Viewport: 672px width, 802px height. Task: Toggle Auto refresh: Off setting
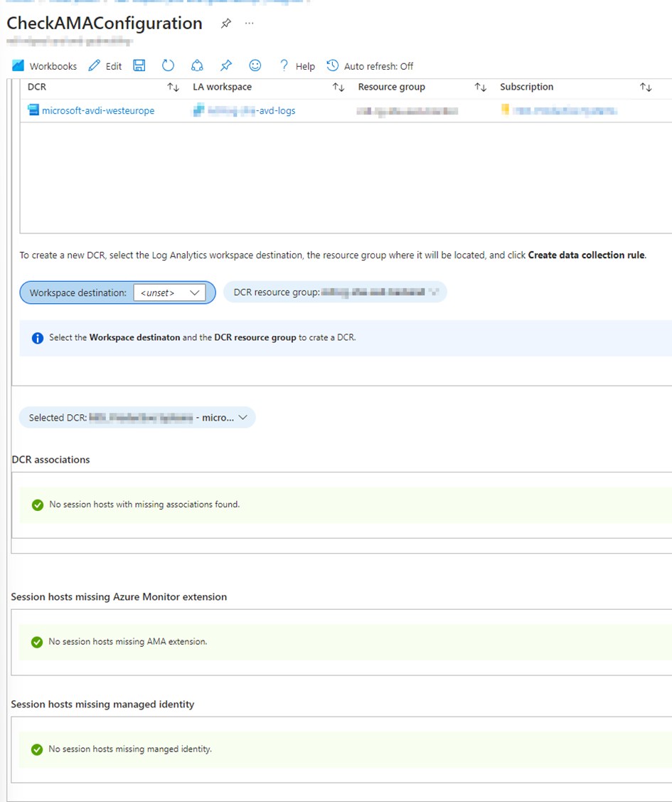pos(370,66)
